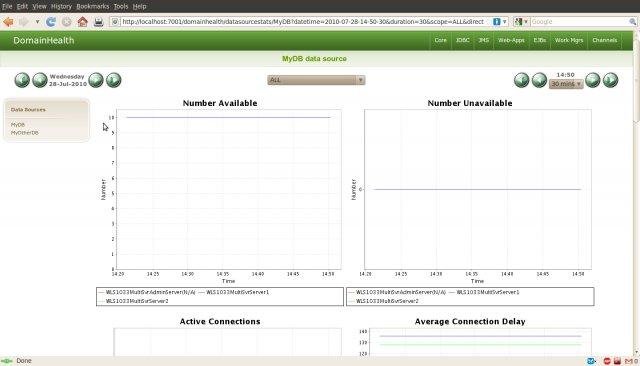640x366 pixels.
Task: Open the back/forward history dropdown arrow
Action: click(x=37, y=22)
